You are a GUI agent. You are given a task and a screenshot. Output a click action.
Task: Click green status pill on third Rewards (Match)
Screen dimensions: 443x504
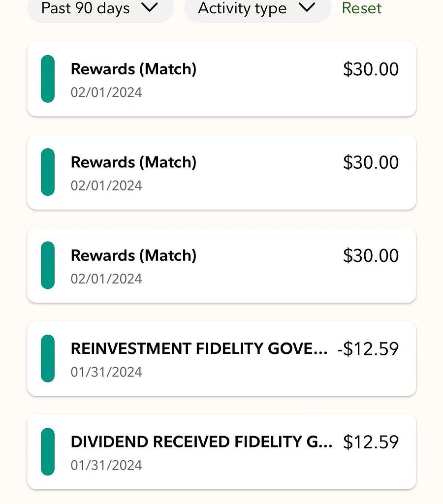(x=48, y=265)
